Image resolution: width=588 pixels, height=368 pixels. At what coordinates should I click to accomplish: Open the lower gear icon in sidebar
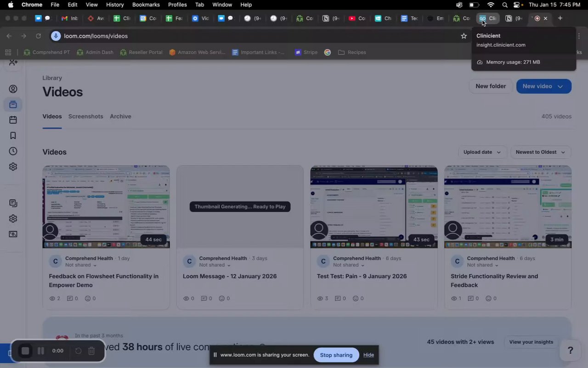13,218
